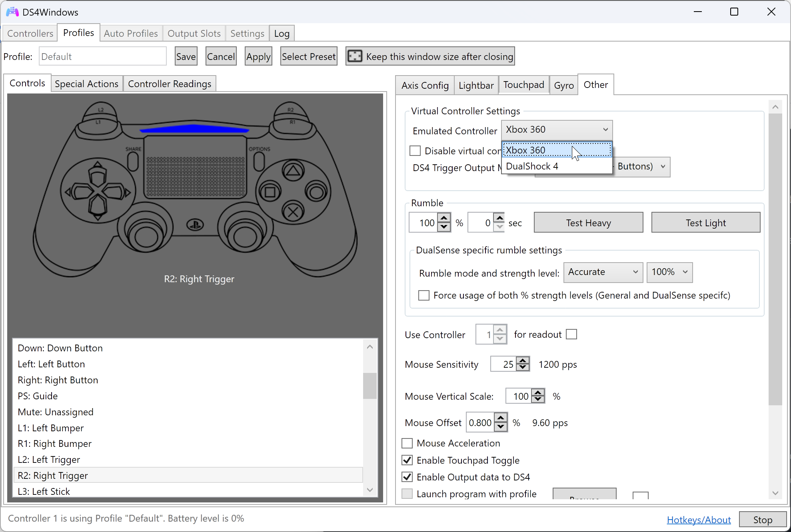Click the Triangle button on controller diagram

(293, 171)
